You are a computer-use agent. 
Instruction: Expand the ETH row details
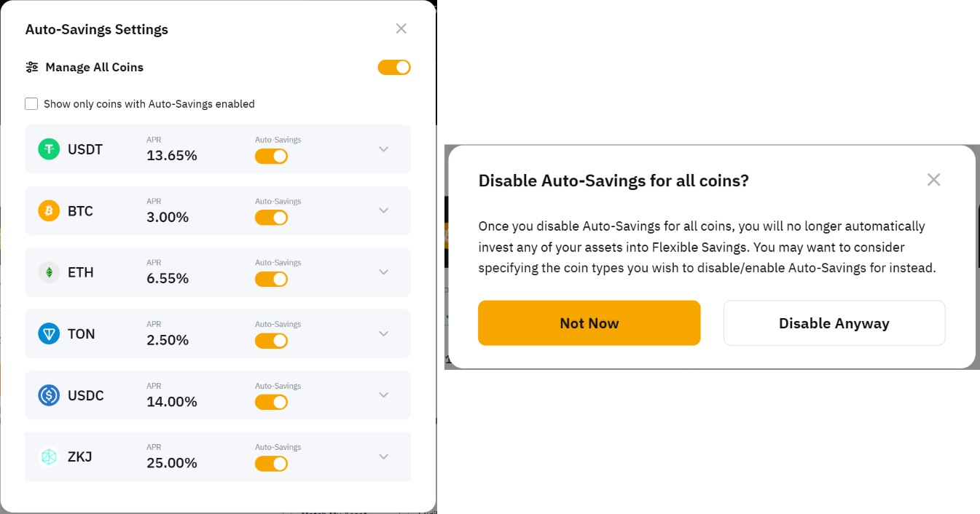coord(384,272)
